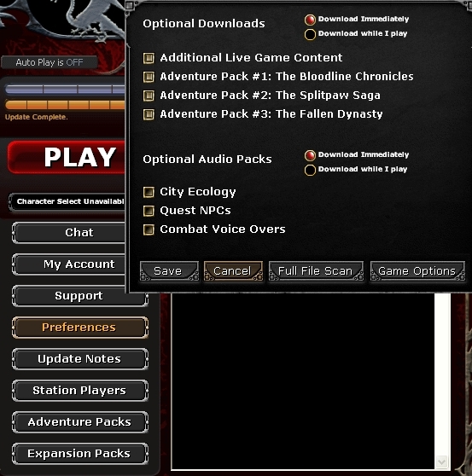
Task: Start a Full File Scan
Action: tap(316, 270)
